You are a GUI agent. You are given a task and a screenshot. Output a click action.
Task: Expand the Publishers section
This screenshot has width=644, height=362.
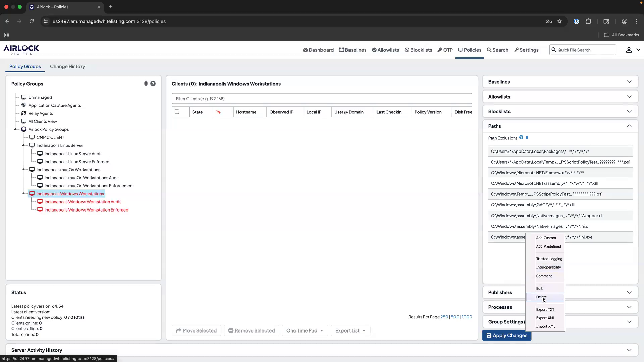click(x=630, y=292)
